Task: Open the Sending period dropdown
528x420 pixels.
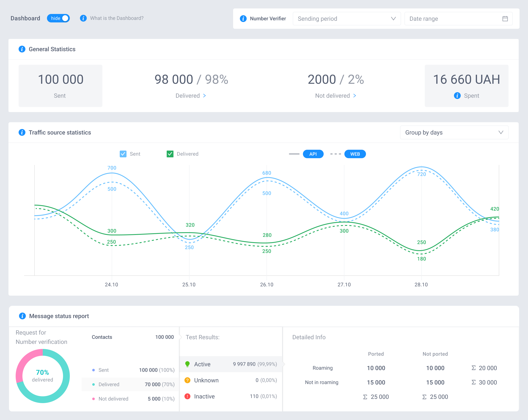Action: click(346, 19)
